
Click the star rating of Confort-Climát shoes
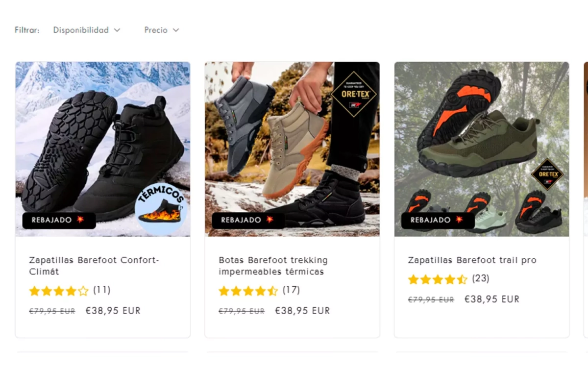[59, 291]
